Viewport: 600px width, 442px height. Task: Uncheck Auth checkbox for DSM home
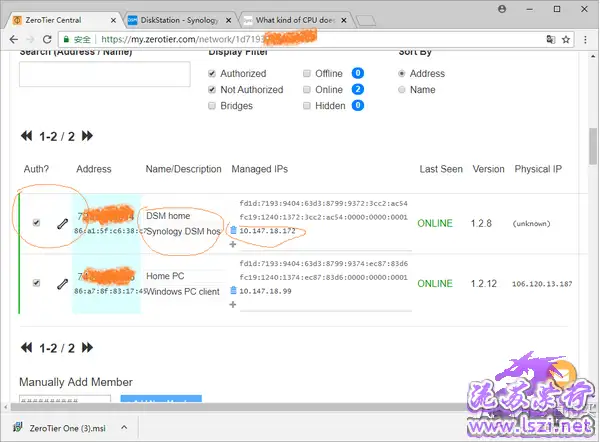tap(36, 223)
